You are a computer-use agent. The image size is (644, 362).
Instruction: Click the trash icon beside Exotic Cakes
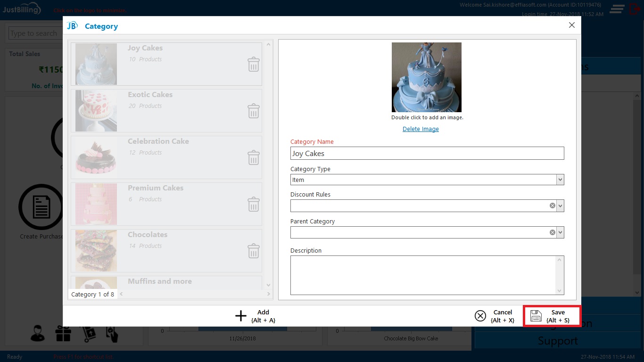tap(254, 111)
